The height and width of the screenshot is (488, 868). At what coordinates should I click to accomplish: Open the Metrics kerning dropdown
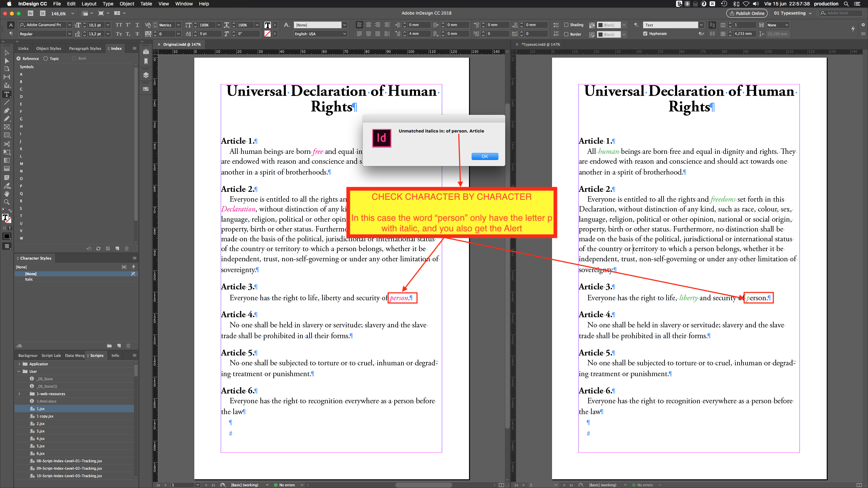(x=178, y=25)
